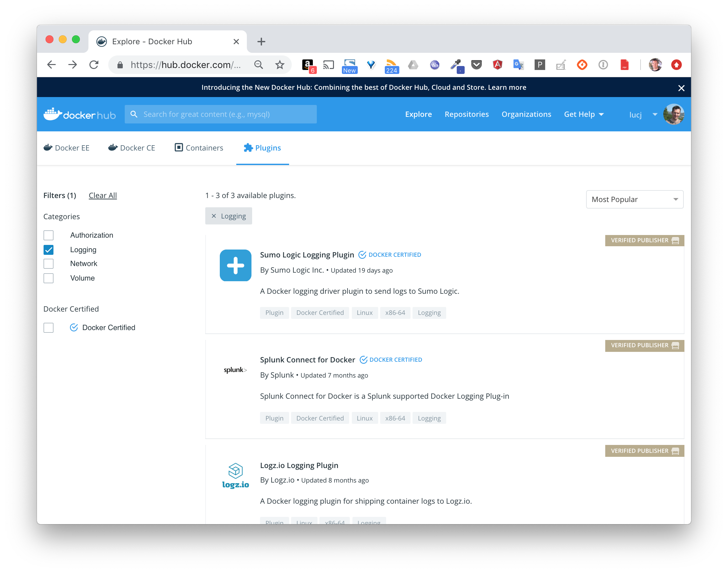Click the browser back arrow
This screenshot has width=728, height=573.
(x=51, y=65)
